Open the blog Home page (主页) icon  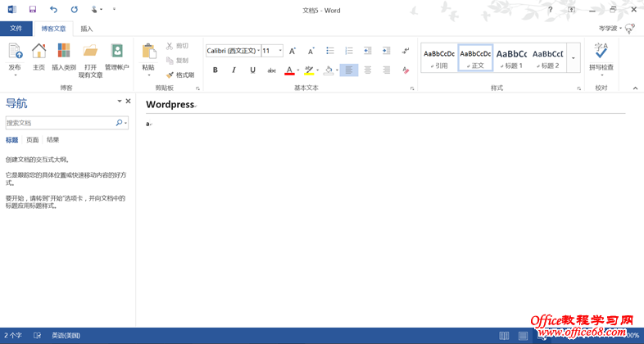coord(39,52)
